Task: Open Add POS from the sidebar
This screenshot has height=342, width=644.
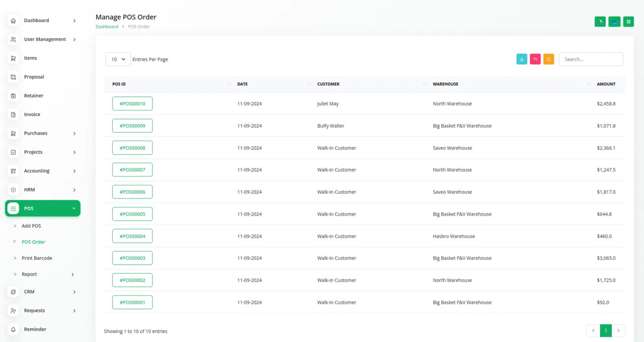Action: click(x=31, y=226)
